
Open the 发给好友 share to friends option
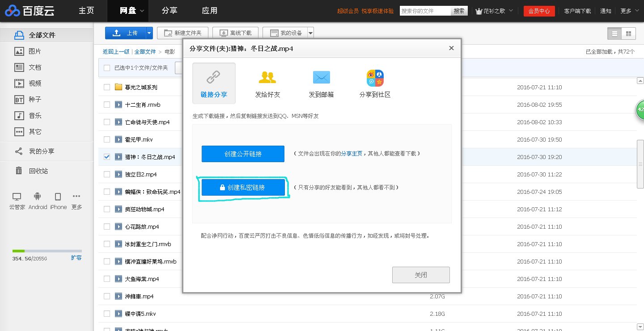pos(267,83)
